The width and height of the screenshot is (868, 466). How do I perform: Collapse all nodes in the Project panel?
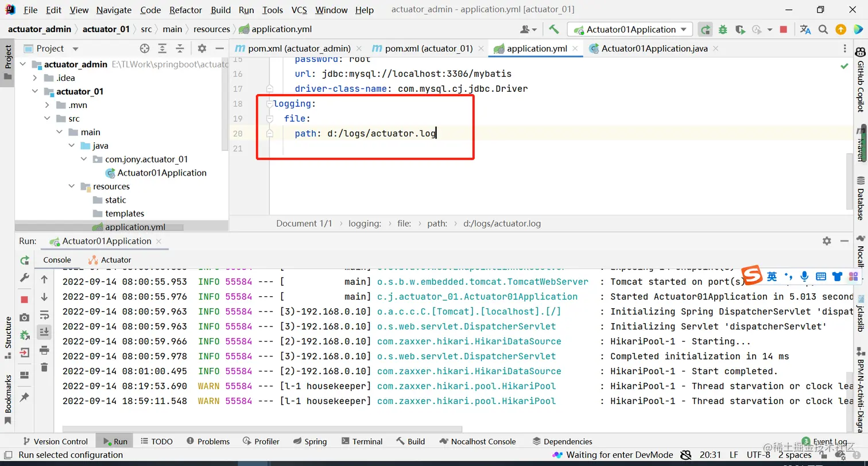(x=180, y=49)
